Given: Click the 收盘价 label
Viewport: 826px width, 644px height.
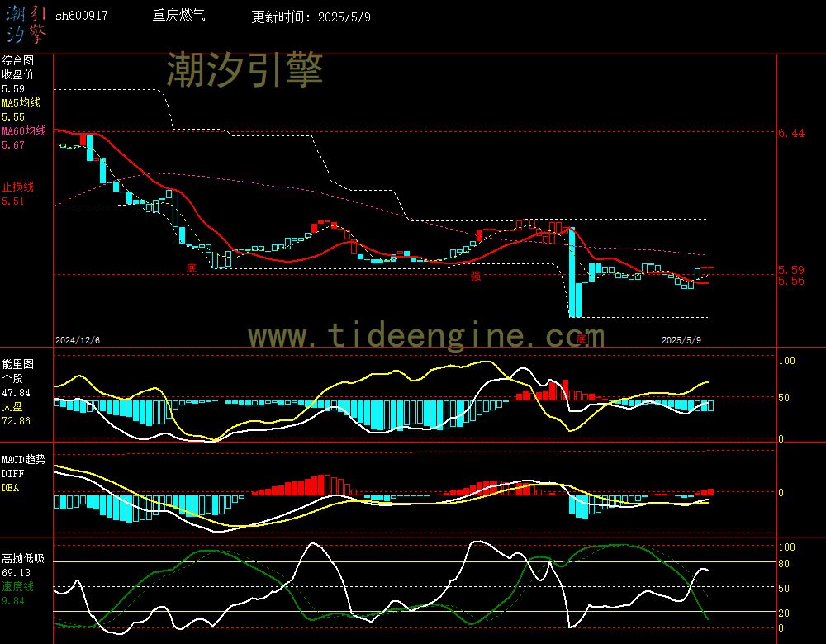Looking at the screenshot, I should point(18,74).
